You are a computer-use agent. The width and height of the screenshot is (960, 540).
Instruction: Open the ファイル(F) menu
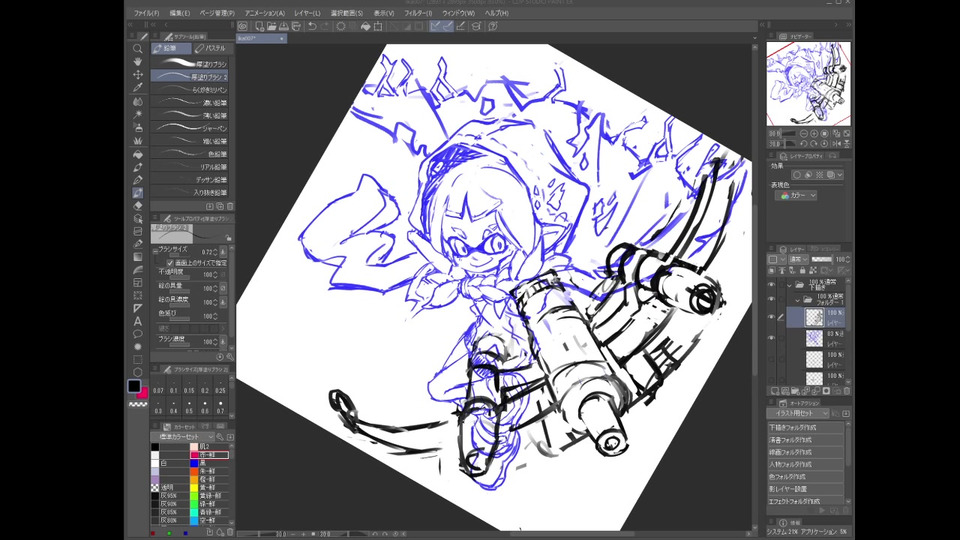pos(146,13)
